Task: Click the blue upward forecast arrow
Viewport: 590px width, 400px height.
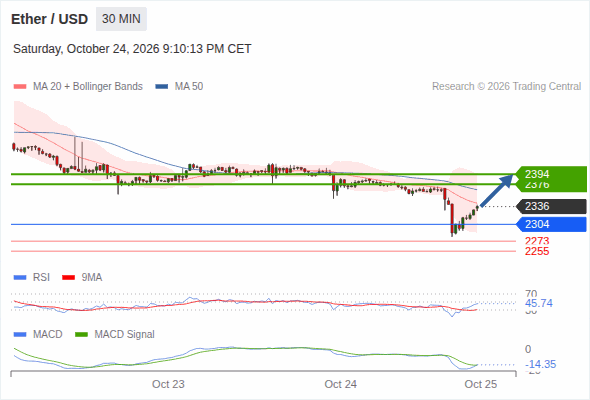Action: click(497, 190)
